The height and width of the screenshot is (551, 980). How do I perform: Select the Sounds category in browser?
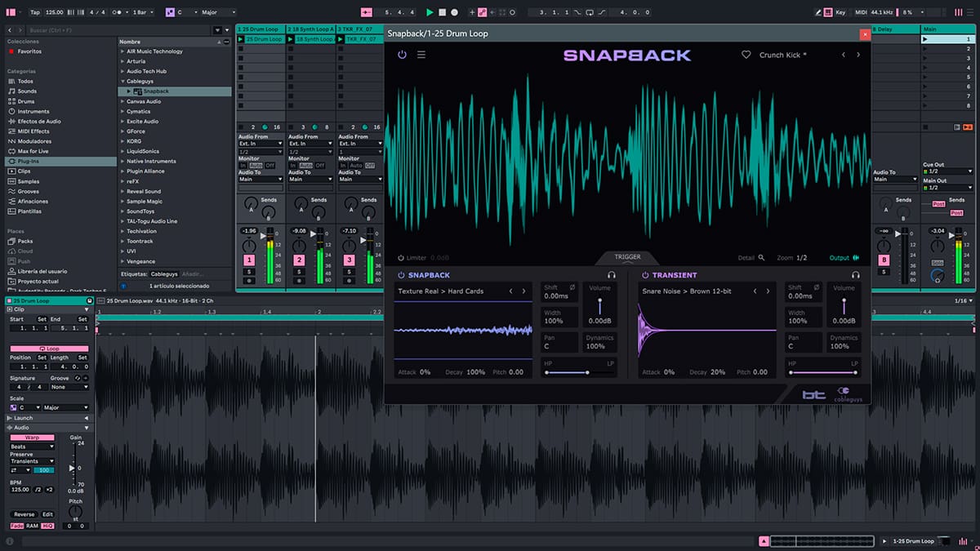click(x=26, y=91)
